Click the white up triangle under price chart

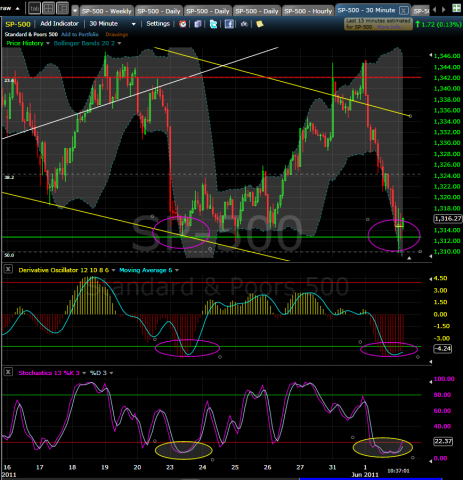click(x=409, y=258)
